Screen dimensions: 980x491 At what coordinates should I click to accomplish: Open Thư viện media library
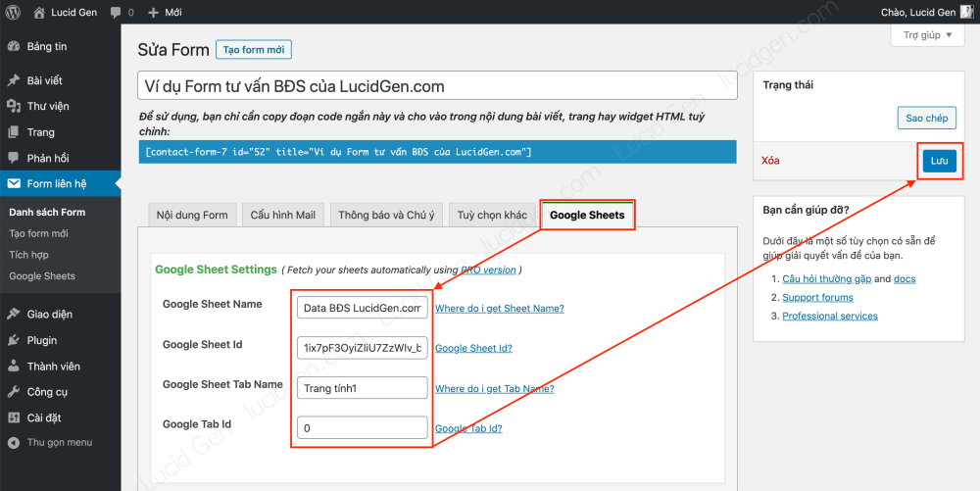tap(47, 106)
